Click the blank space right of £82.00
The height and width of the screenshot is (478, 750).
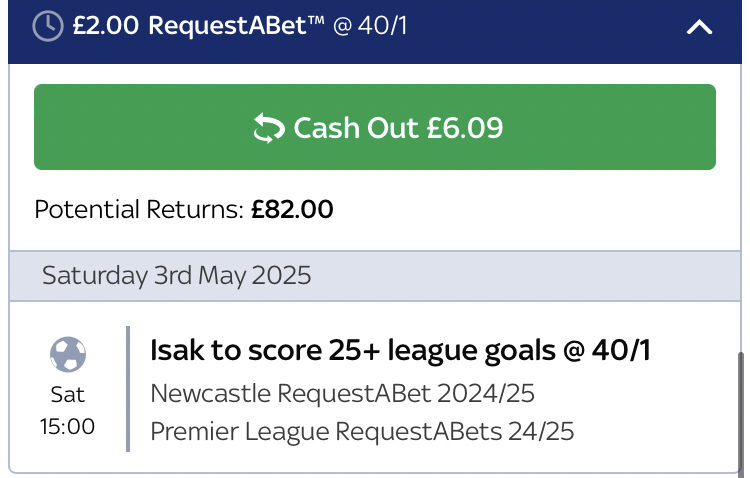(x=530, y=210)
